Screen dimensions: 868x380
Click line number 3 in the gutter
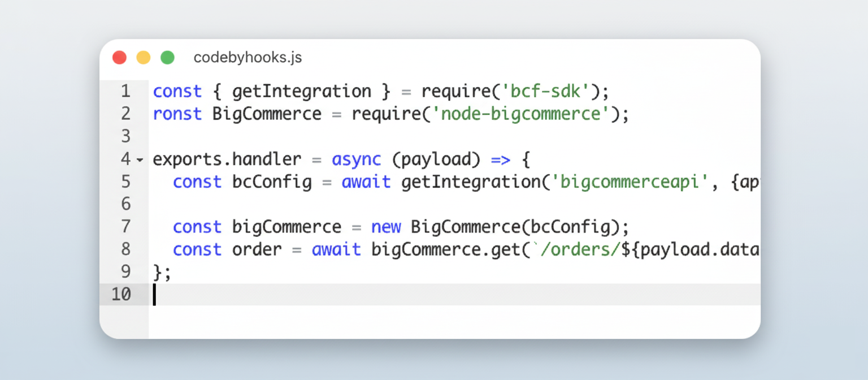click(125, 136)
